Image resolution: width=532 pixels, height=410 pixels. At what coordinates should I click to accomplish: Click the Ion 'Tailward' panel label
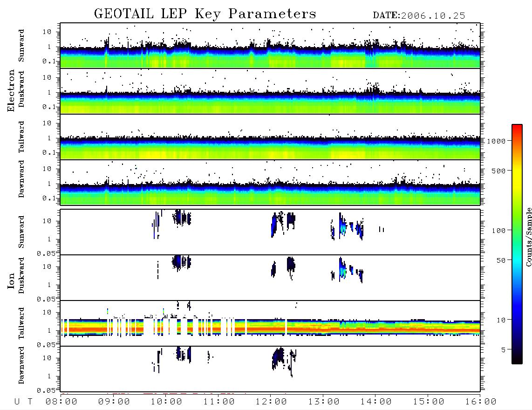[x=21, y=323]
